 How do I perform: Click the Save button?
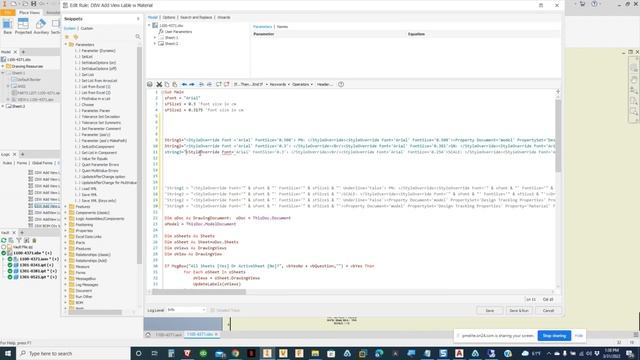[489, 311]
